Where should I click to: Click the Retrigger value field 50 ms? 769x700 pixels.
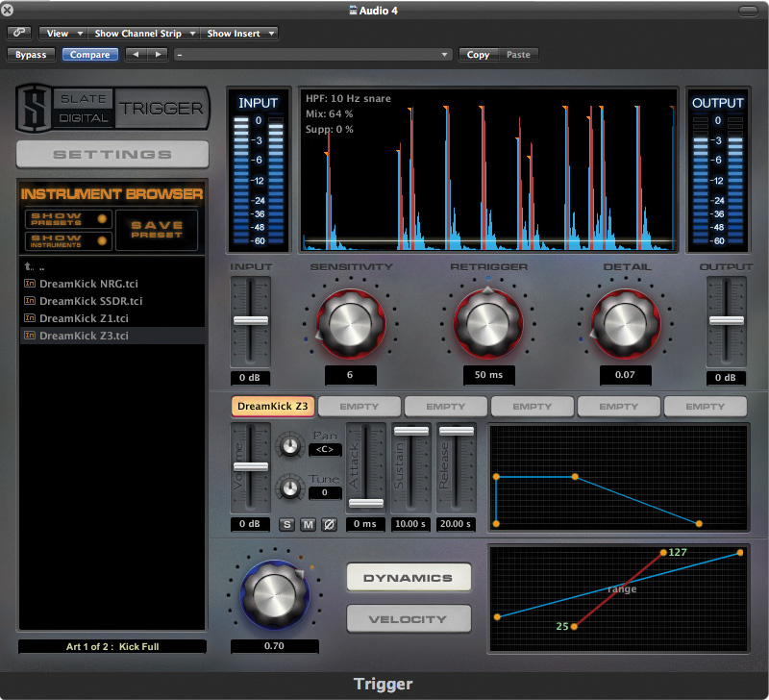pyautogui.click(x=488, y=375)
